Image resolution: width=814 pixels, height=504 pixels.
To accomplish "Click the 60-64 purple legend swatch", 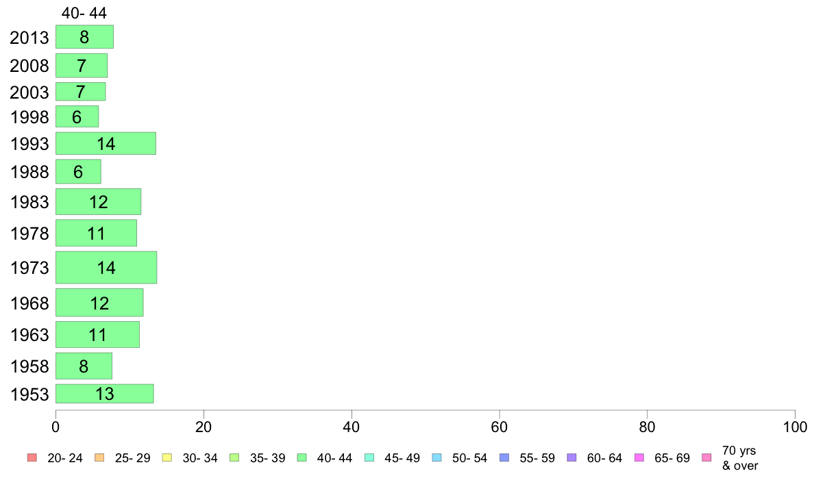I will pos(571,457).
